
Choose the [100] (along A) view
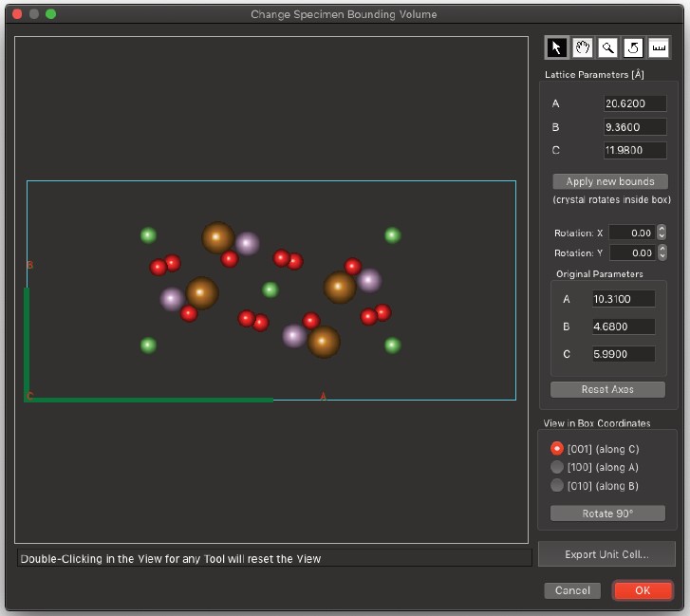(557, 467)
